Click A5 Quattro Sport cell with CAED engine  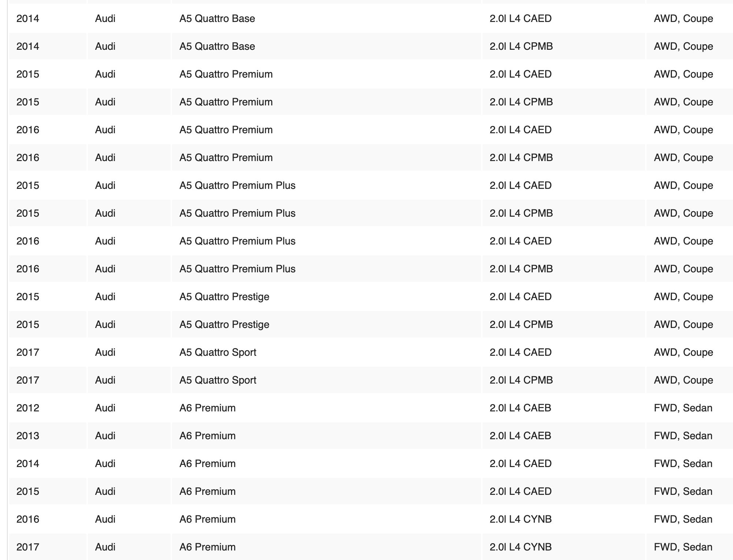218,352
